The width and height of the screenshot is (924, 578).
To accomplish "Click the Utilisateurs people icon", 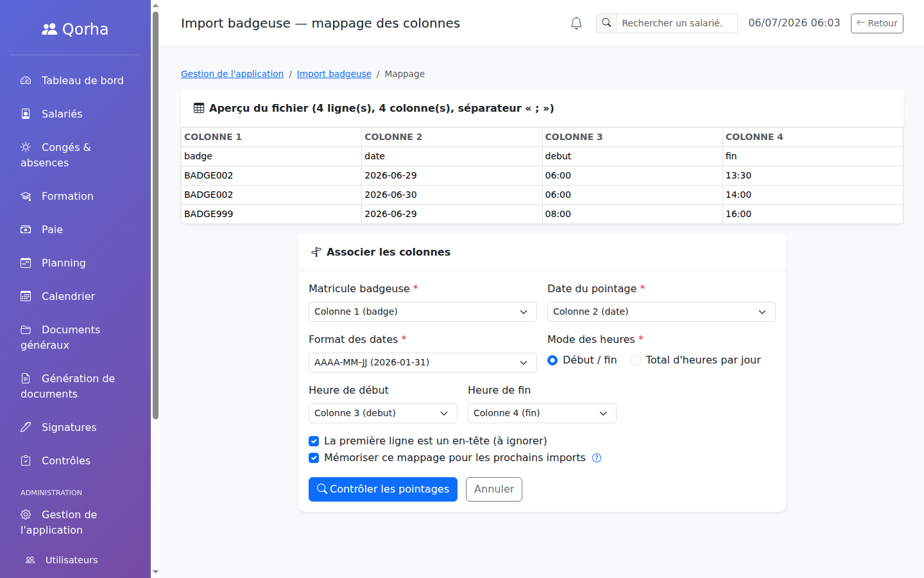I will tap(30, 560).
